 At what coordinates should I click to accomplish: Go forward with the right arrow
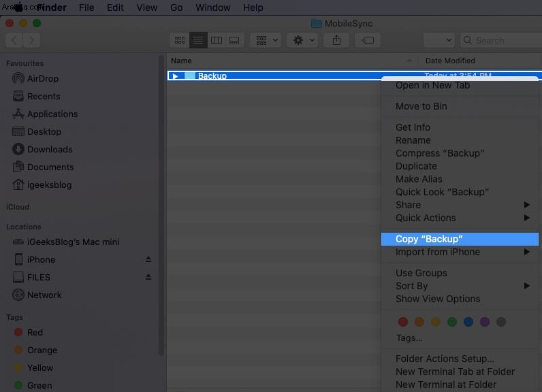coord(31,40)
